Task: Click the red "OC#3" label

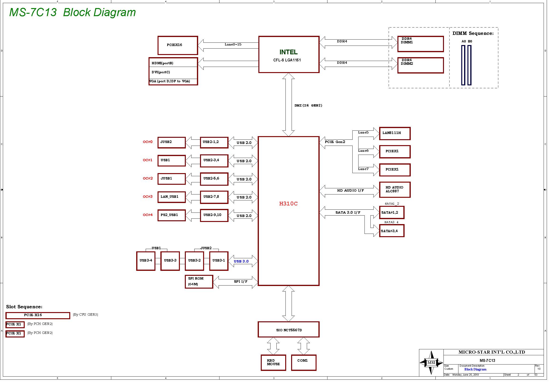Action: pyautogui.click(x=148, y=197)
